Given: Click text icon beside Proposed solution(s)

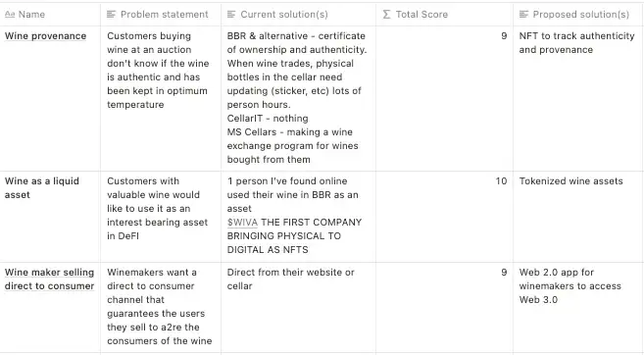Looking at the screenshot, I should [523, 15].
